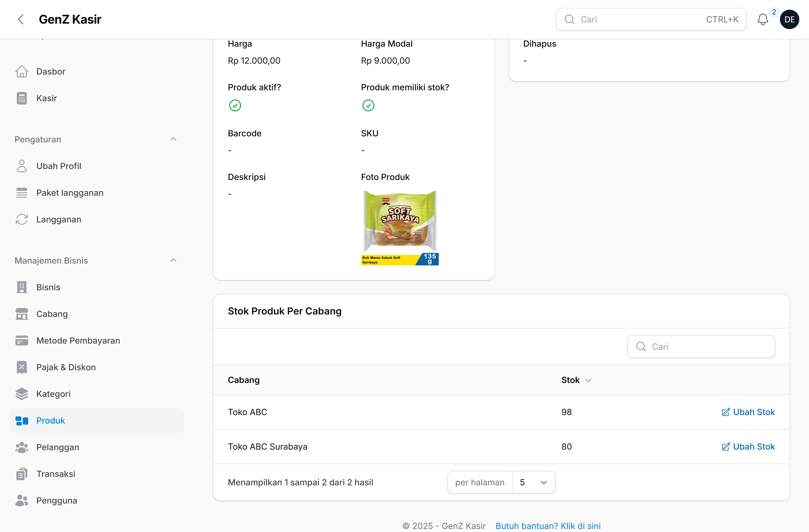Click the Langganan refresh icon

click(x=22, y=219)
